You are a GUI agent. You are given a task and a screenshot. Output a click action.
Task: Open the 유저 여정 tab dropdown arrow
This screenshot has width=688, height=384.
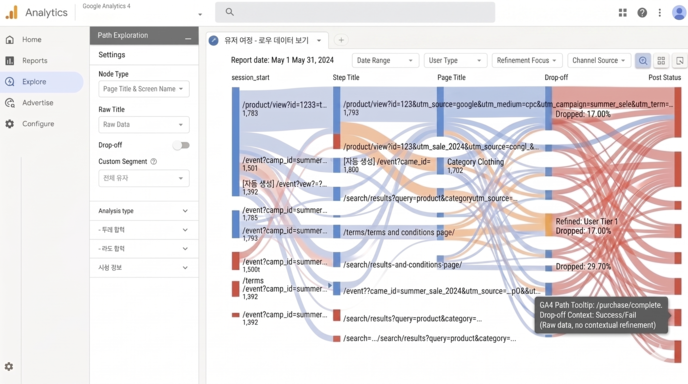pos(319,40)
